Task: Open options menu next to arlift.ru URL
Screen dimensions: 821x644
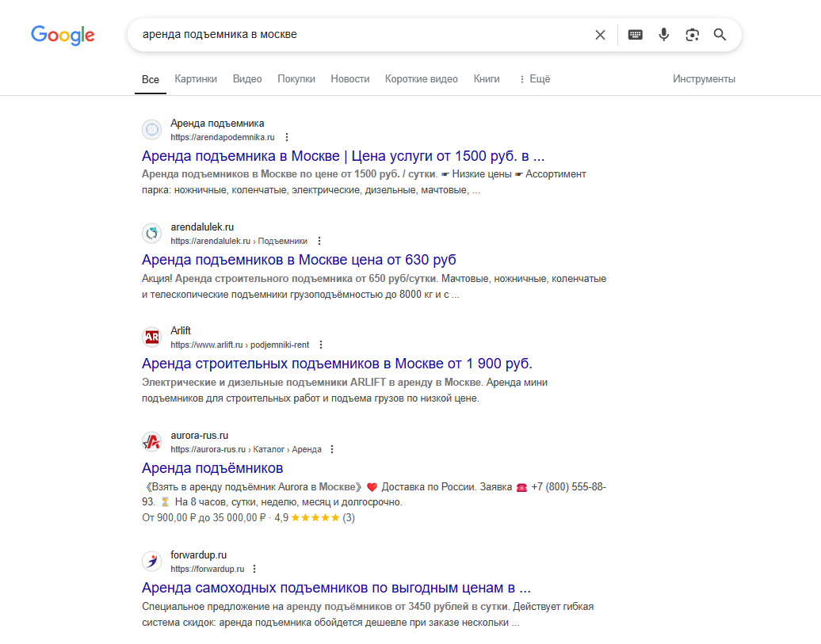Action: (x=321, y=345)
